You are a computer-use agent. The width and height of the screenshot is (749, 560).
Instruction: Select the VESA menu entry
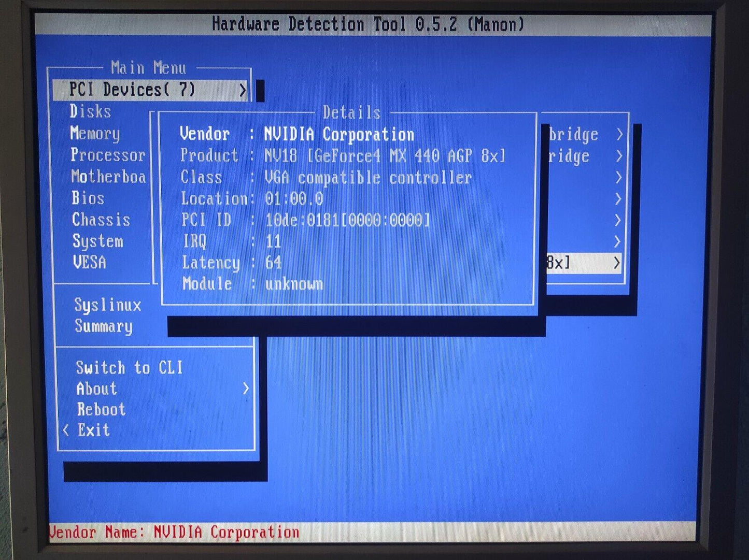tap(90, 263)
